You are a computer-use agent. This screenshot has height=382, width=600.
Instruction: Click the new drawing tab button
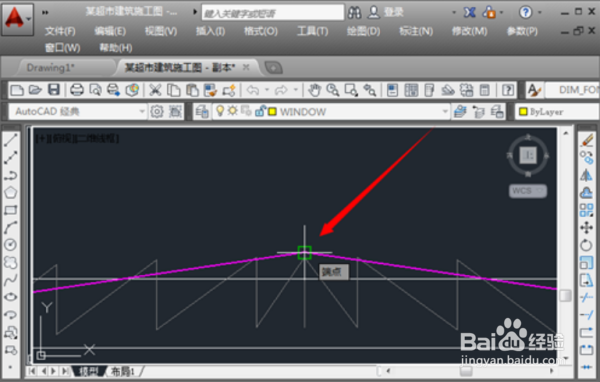coord(273,68)
